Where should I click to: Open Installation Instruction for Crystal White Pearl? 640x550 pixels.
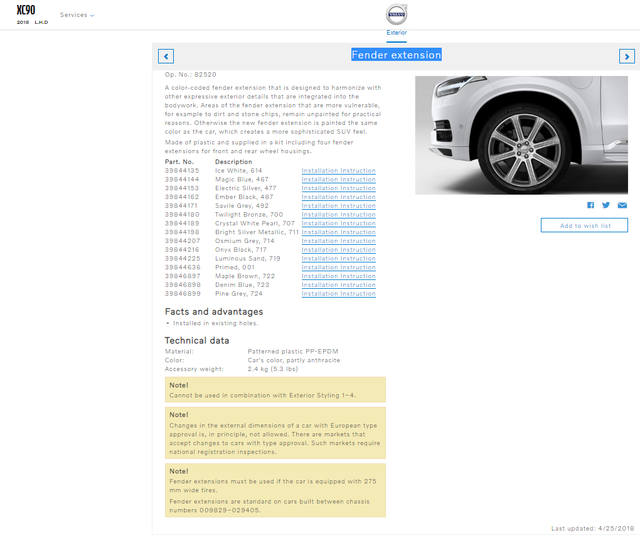(x=338, y=223)
